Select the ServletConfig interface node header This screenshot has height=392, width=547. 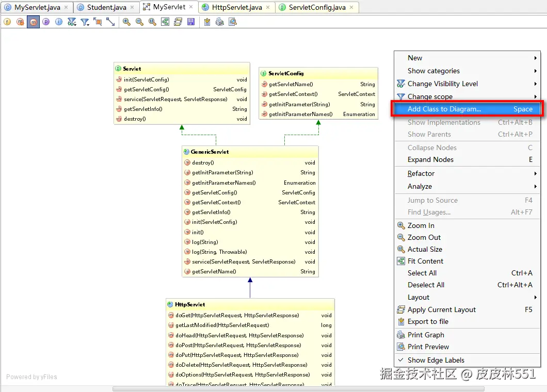pyautogui.click(x=318, y=73)
